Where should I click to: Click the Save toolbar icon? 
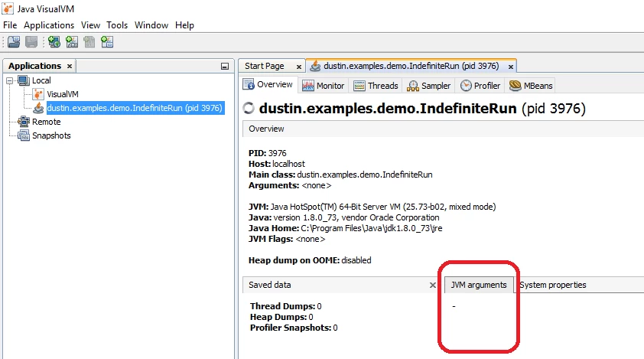(31, 42)
